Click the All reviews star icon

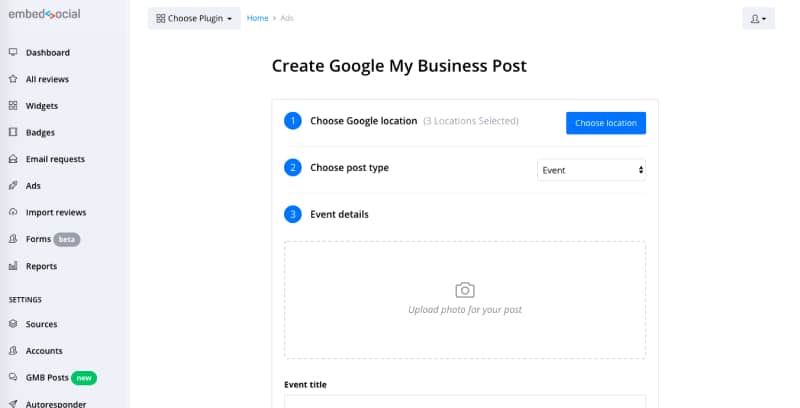click(x=13, y=79)
